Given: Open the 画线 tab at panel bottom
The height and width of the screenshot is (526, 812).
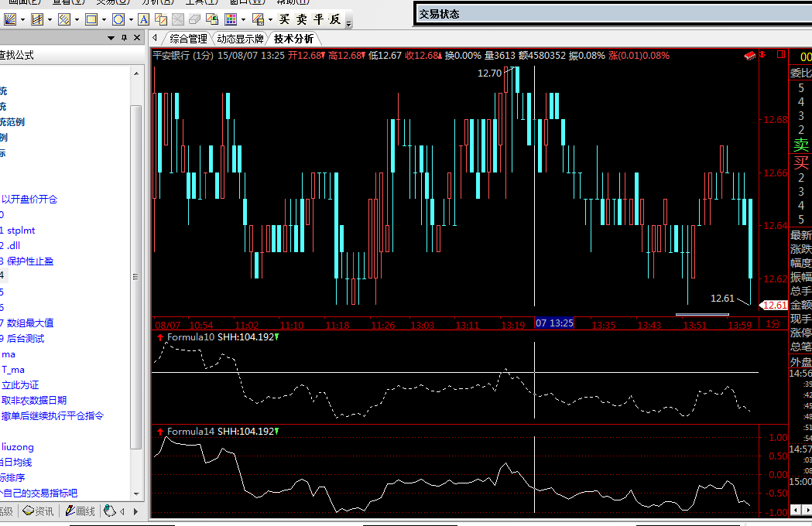Looking at the screenshot, I should (x=80, y=511).
